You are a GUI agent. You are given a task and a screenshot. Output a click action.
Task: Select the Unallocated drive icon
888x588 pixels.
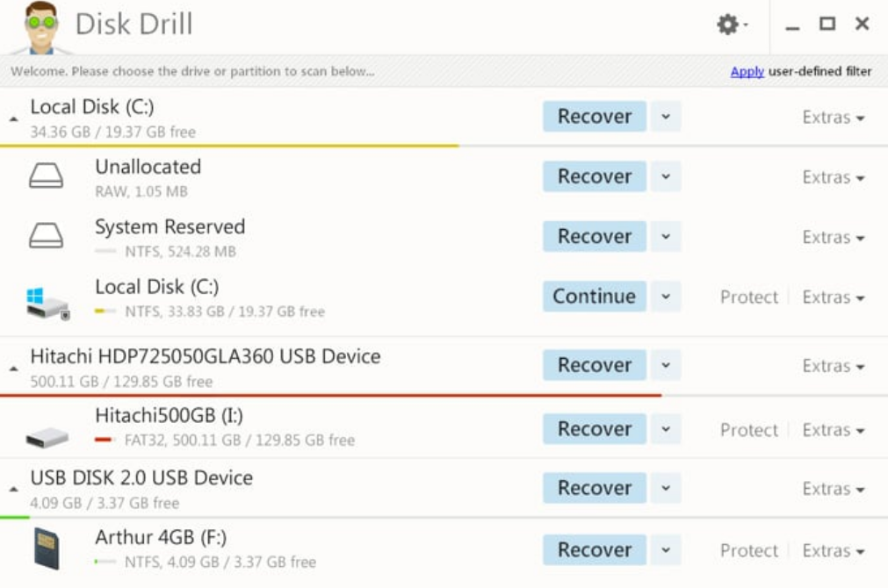[46, 176]
